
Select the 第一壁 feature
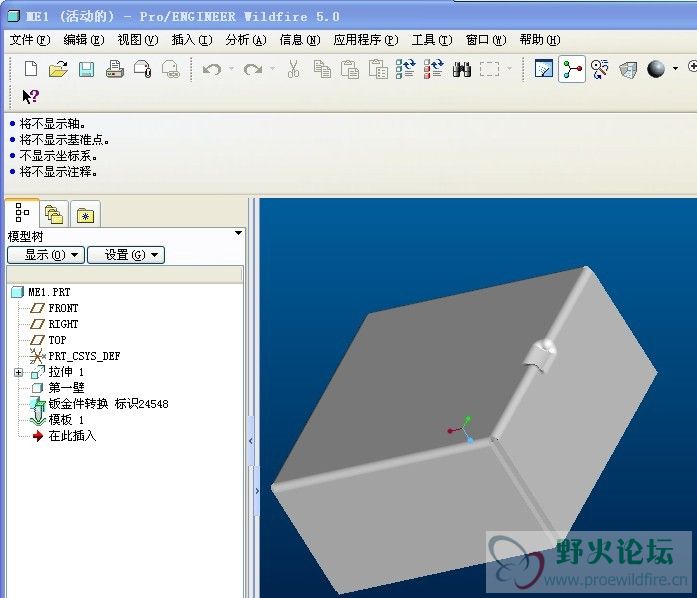[57, 388]
